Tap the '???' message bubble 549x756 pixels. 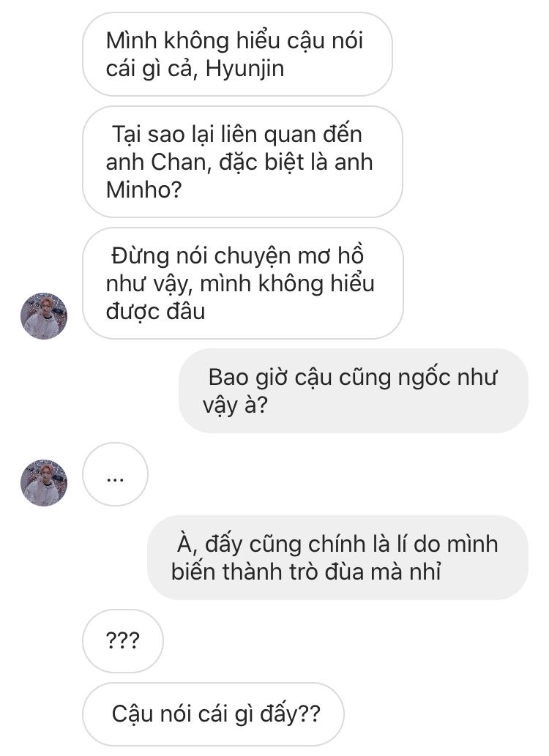coord(122,641)
